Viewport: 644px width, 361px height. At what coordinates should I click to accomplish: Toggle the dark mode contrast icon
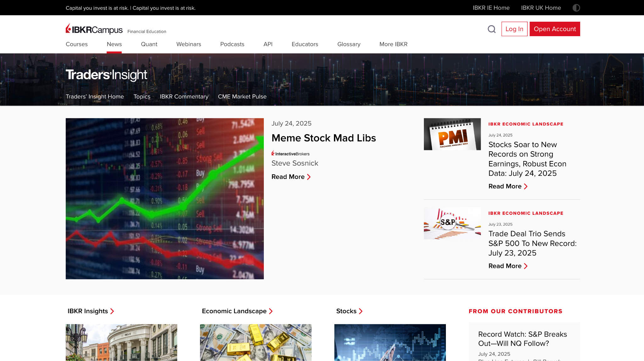coord(576,8)
